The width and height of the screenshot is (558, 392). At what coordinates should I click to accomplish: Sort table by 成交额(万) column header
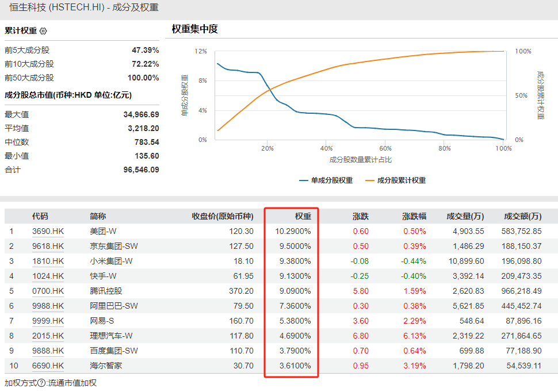click(x=523, y=216)
